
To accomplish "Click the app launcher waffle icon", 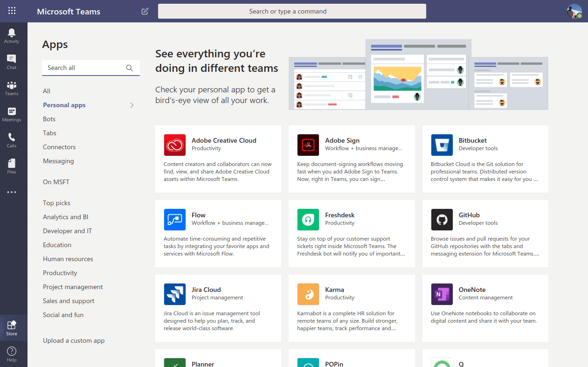I will [12, 11].
